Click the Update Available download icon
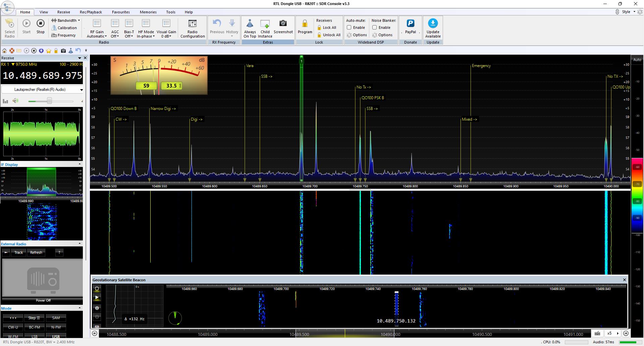 tap(433, 23)
